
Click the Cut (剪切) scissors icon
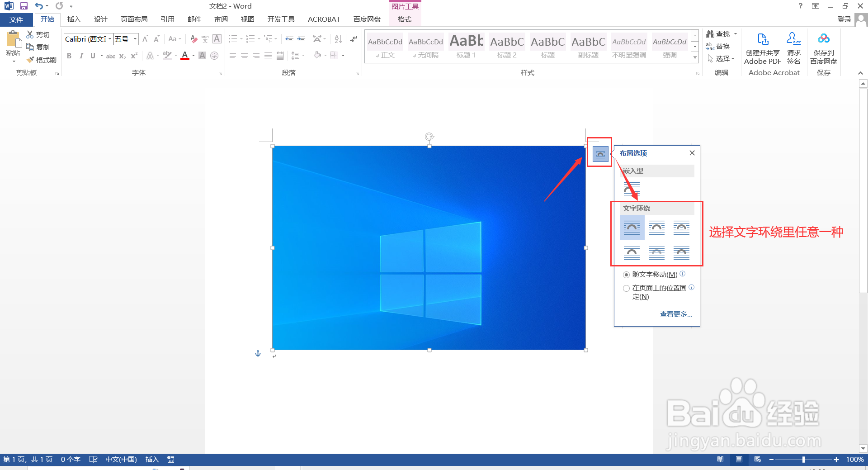click(x=30, y=34)
